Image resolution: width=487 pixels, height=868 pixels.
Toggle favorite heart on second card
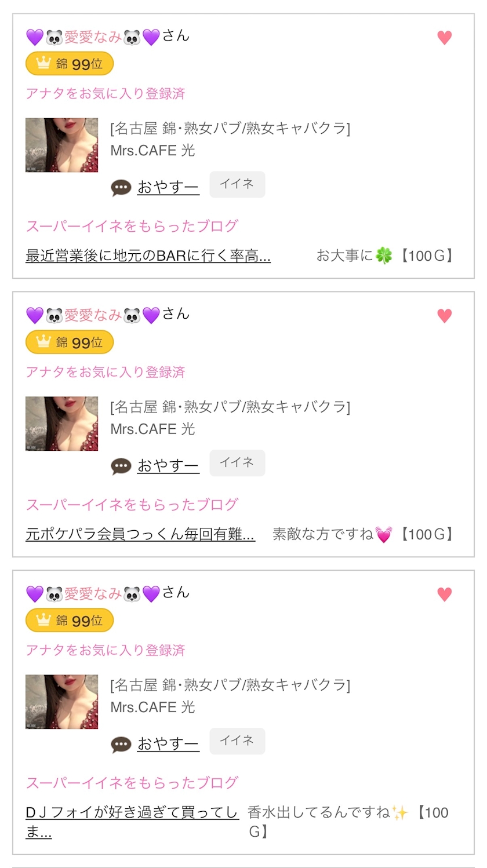(x=444, y=316)
